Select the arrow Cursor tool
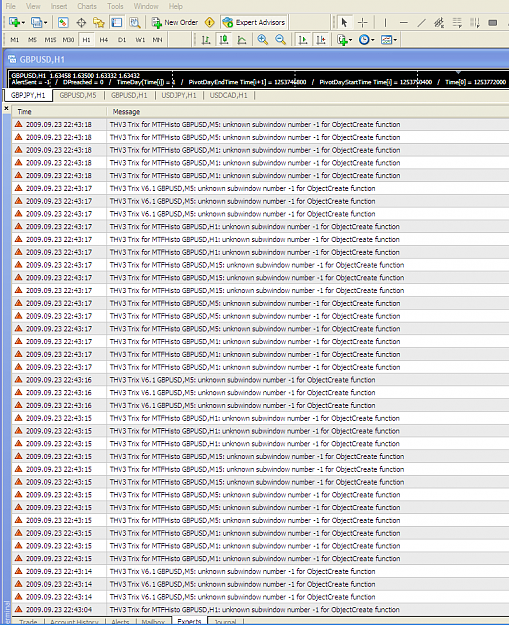Viewport: 509px width, 625px height. (344, 22)
